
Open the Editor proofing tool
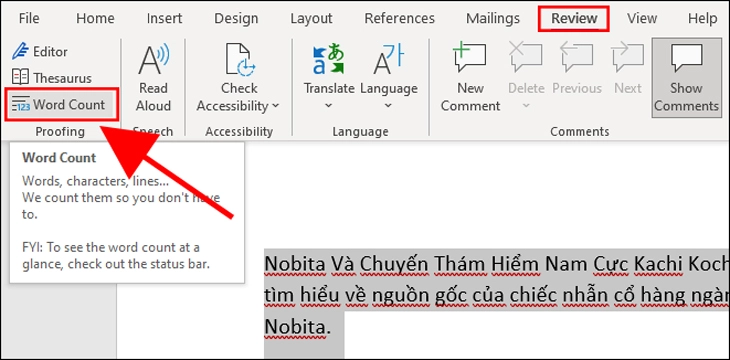click(x=40, y=51)
